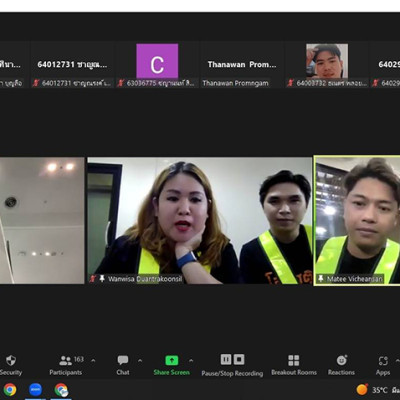
Task: Open Chrome from the taskbar
Action: tap(10, 389)
